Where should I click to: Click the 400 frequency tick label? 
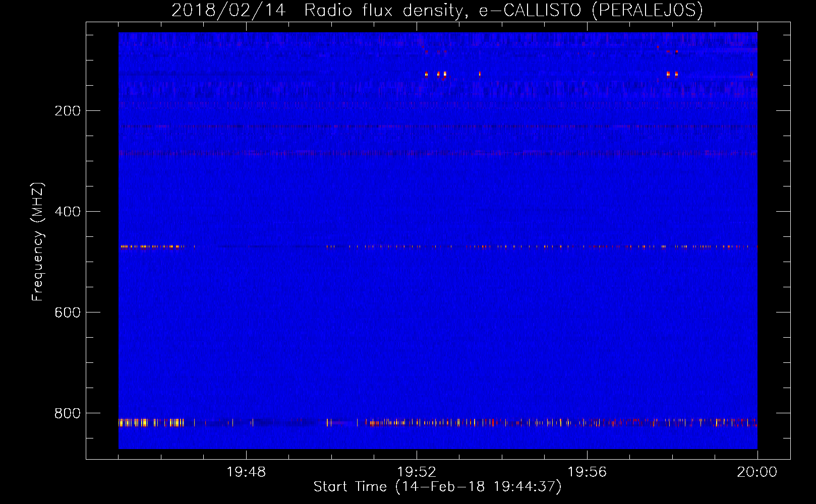tap(68, 212)
